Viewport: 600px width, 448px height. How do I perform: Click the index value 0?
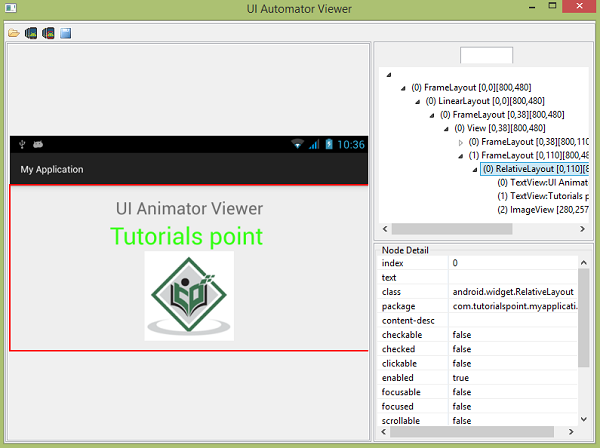[x=455, y=263]
